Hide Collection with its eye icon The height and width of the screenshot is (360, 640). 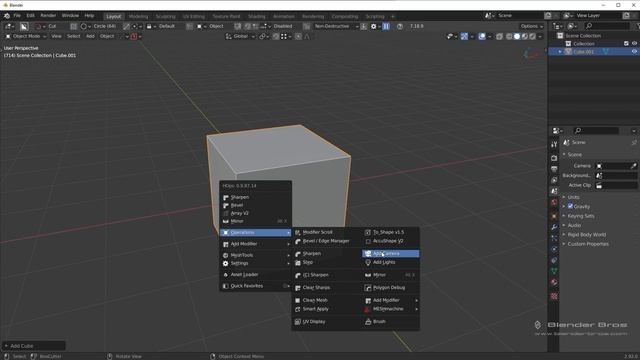[634, 43]
